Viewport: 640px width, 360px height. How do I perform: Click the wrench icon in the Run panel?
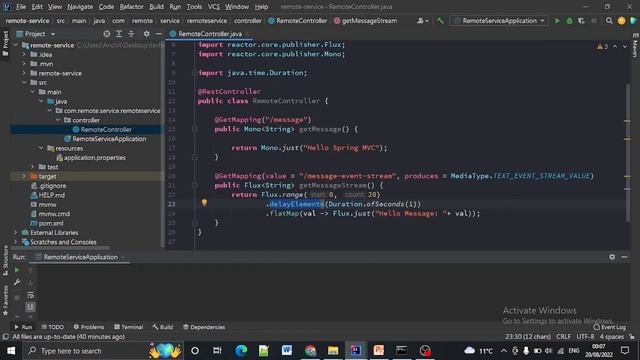(x=17, y=282)
